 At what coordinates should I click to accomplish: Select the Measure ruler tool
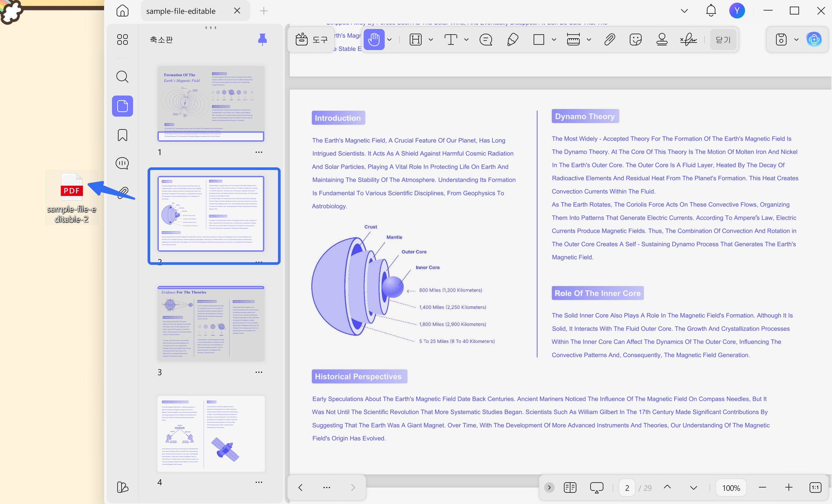(x=573, y=40)
